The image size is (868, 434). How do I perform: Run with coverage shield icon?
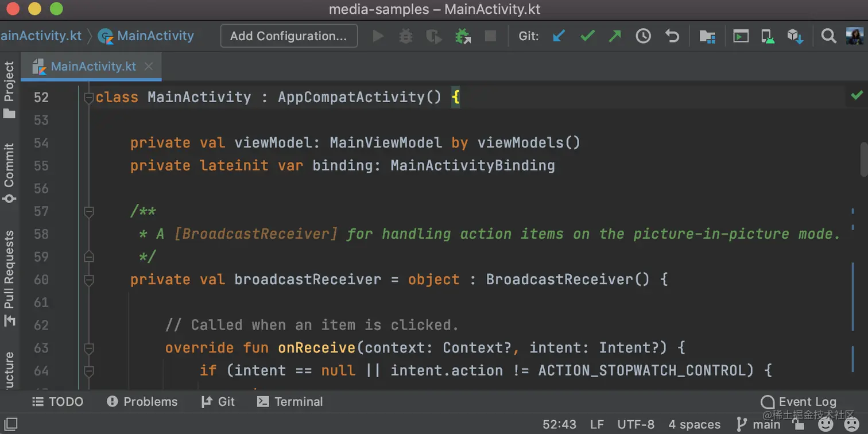(x=433, y=37)
